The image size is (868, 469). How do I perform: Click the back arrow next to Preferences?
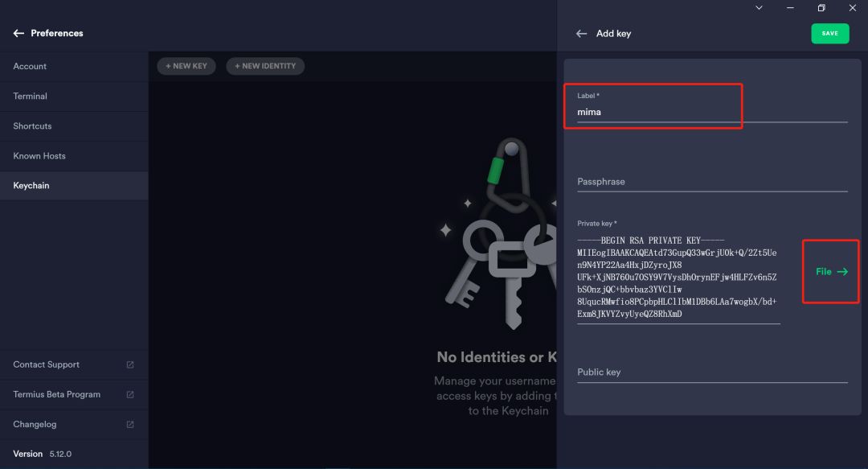18,34
